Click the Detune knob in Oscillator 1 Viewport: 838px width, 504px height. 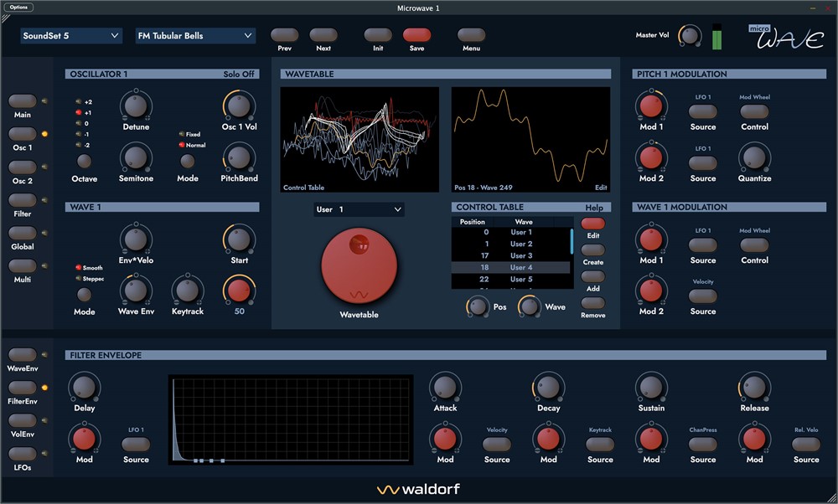136,105
